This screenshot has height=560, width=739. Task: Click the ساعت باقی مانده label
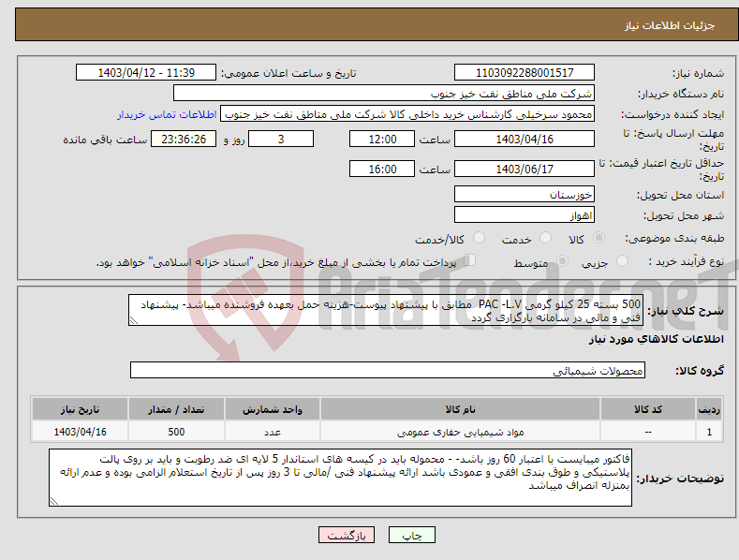pyautogui.click(x=105, y=140)
